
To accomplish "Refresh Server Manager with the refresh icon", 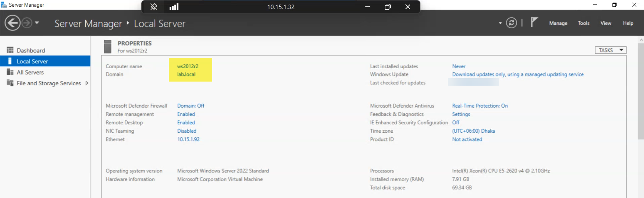I will tap(511, 23).
